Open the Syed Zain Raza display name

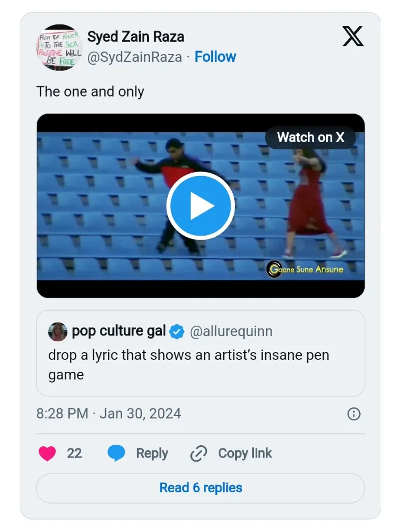(x=136, y=37)
